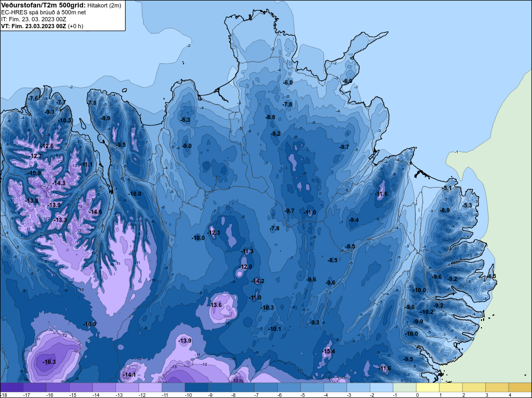Click the 0 label in the color legend
Screen dimensions: 532x398
[417, 395]
